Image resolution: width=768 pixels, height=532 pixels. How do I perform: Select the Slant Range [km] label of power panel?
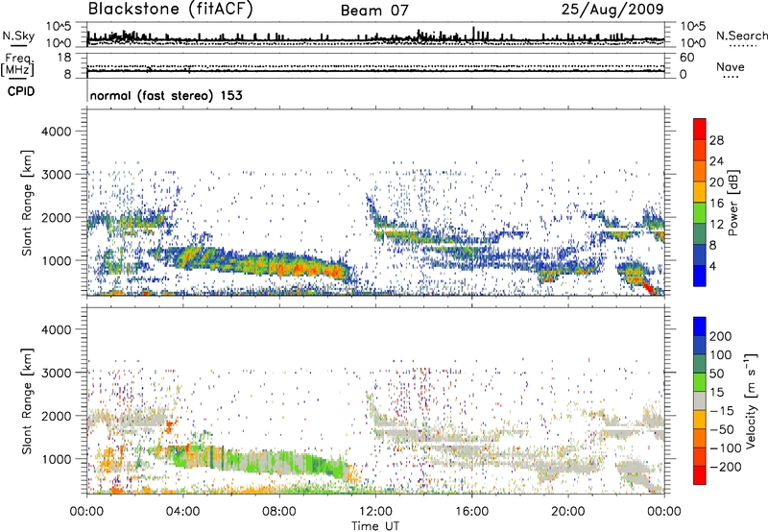[27, 203]
